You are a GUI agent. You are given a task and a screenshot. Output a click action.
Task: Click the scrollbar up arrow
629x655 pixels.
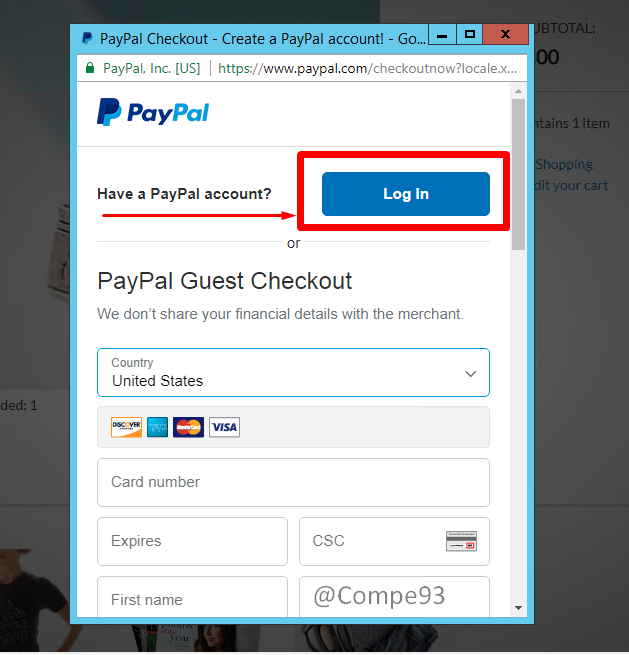click(x=518, y=91)
